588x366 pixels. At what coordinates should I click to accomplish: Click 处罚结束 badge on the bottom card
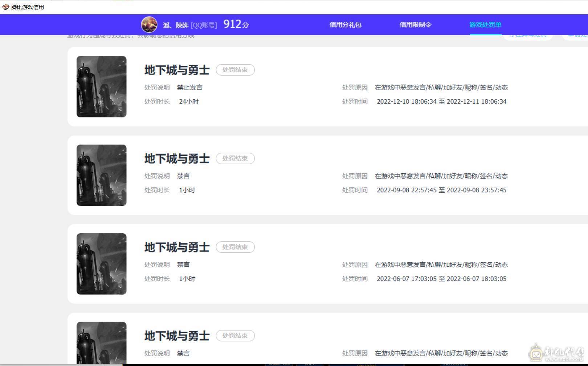[235, 336]
